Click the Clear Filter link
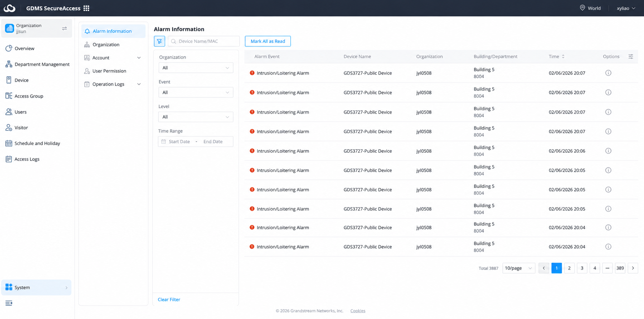 [169, 299]
